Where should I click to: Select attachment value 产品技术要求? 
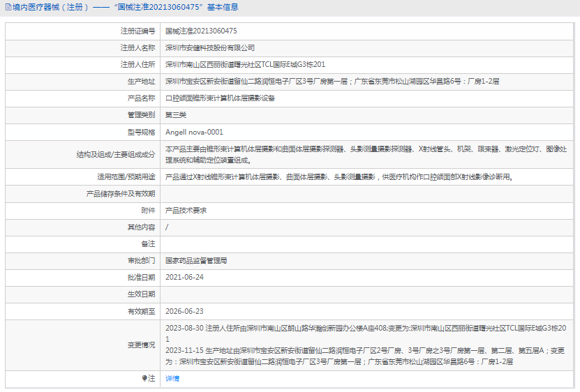coord(186,211)
